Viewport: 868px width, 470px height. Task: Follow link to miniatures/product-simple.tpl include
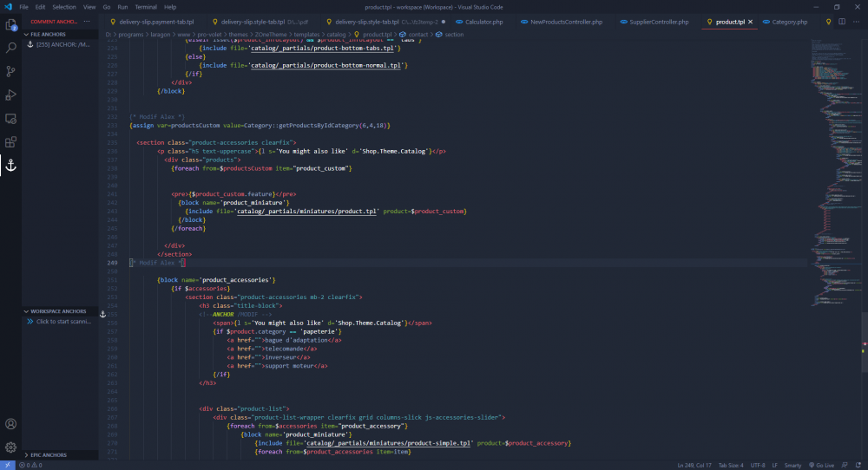pyautogui.click(x=389, y=443)
